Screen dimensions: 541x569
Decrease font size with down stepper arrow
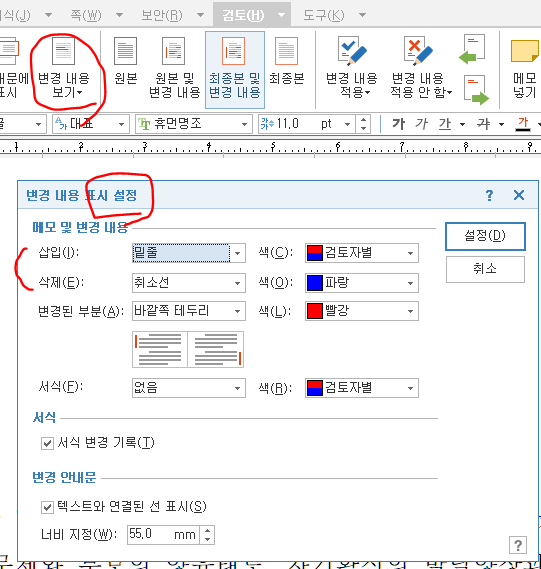363,129
